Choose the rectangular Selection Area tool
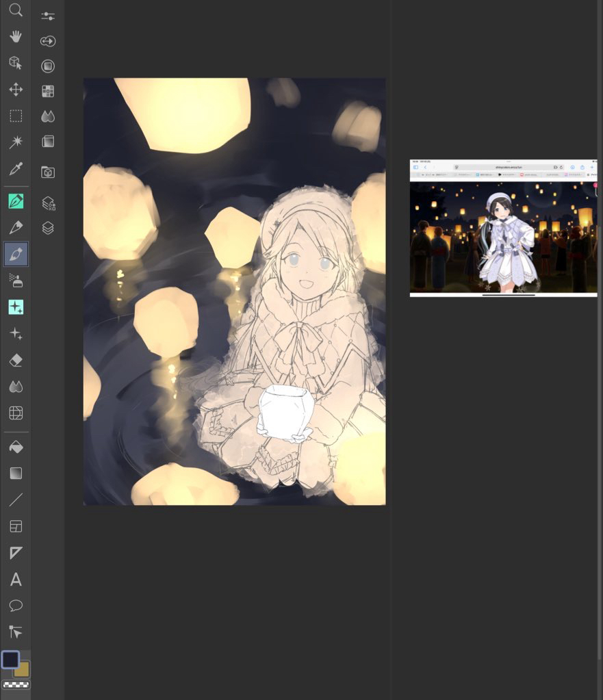603x700 pixels. click(15, 116)
